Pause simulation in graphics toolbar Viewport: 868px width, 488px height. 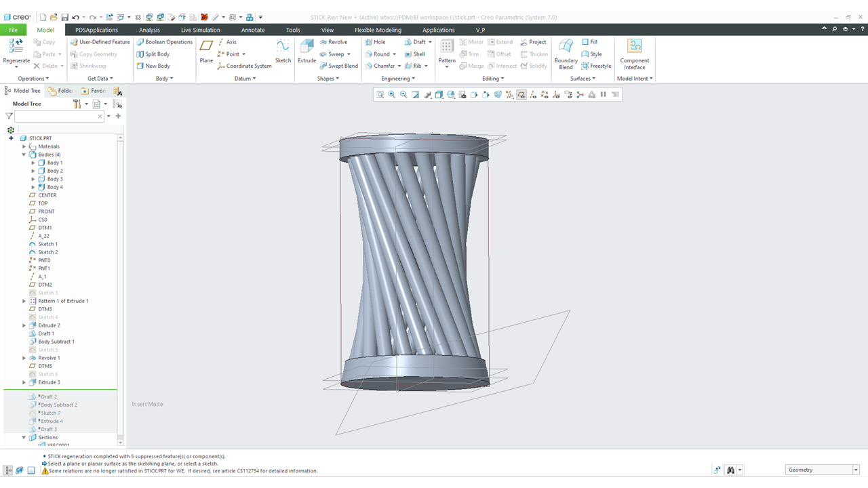click(x=604, y=95)
